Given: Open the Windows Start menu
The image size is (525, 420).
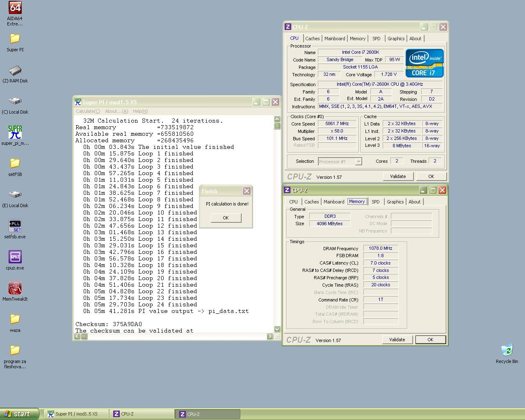Looking at the screenshot, I should (20, 414).
